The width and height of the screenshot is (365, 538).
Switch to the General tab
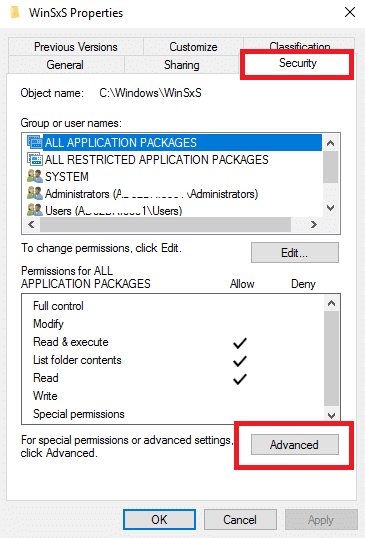(65, 65)
